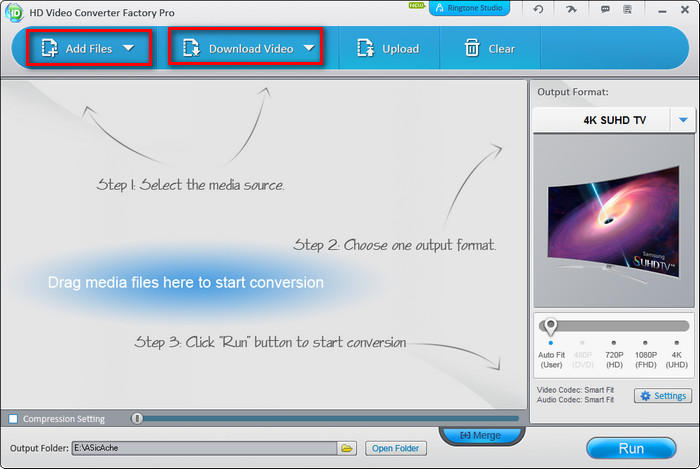Image resolution: width=700 pixels, height=469 pixels.
Task: Click the Output Folder path field
Action: pyautogui.click(x=204, y=448)
